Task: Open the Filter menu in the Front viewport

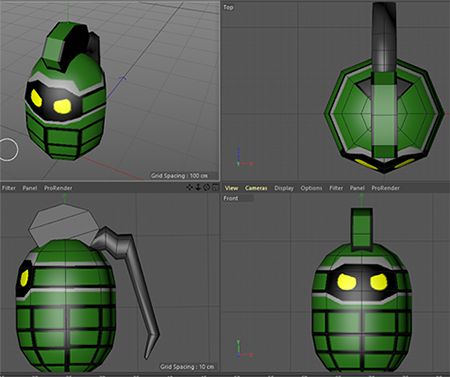Action: (336, 188)
